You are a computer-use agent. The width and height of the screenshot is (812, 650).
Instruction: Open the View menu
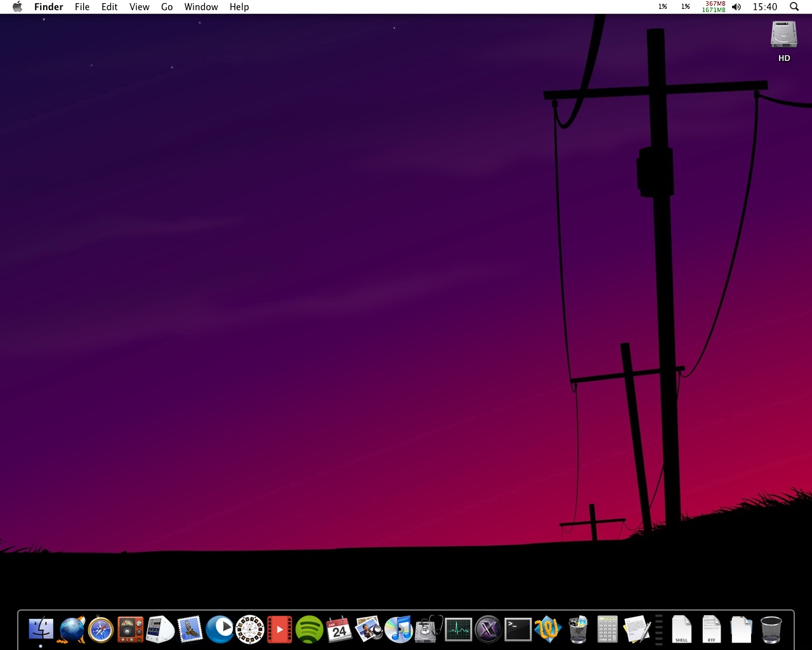140,7
